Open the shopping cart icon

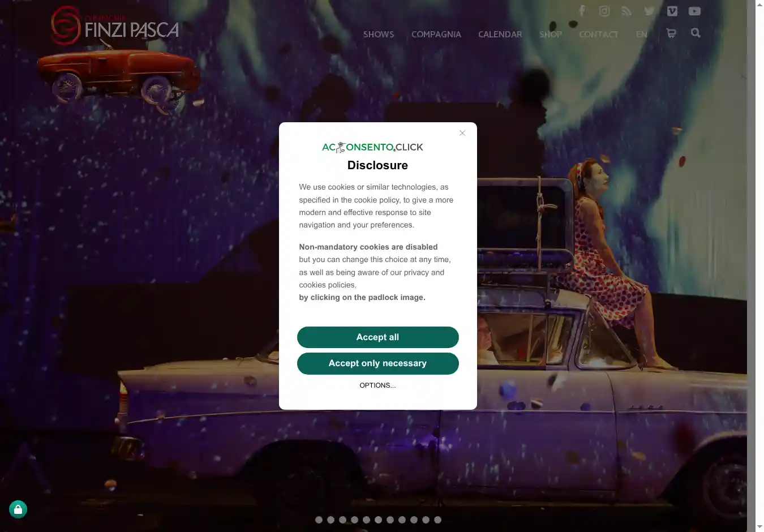click(671, 33)
